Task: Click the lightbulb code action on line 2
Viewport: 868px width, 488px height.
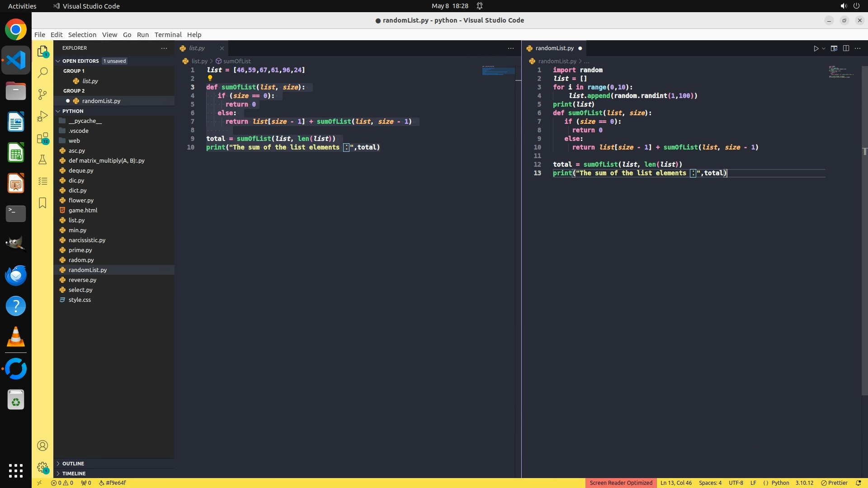Action: [210, 78]
